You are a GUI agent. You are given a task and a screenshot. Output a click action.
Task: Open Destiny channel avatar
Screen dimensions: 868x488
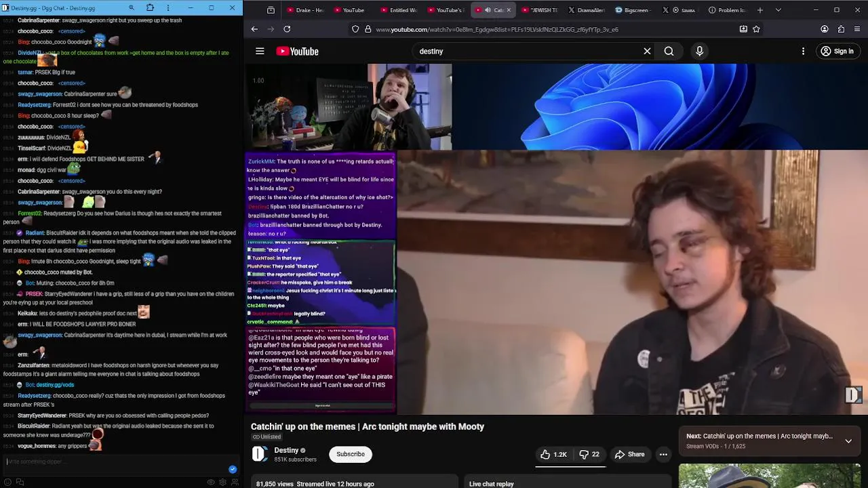click(260, 454)
